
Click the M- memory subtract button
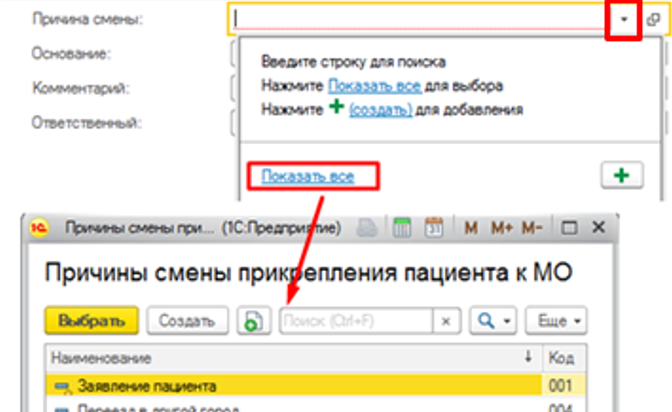coord(535,227)
